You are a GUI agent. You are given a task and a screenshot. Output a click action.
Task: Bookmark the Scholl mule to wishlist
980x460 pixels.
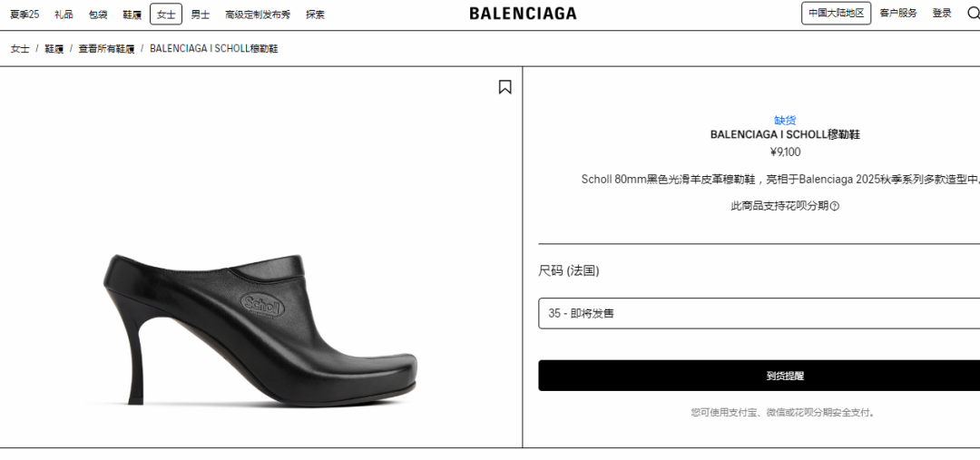pos(505,87)
